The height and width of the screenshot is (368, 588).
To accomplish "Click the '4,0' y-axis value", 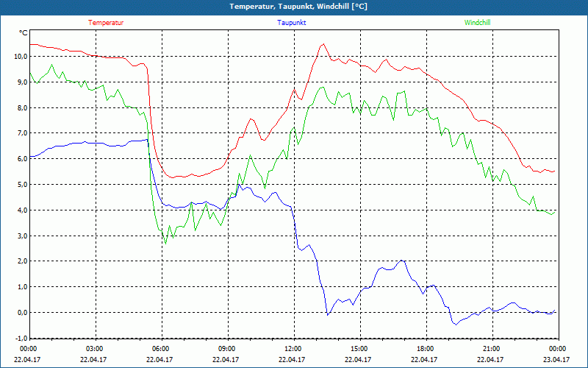I will tap(22, 210).
